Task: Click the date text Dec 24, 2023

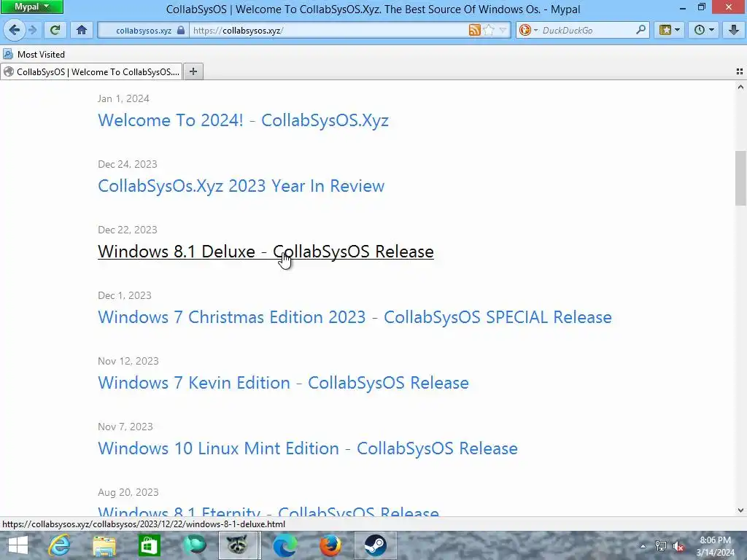Action: [127, 164]
